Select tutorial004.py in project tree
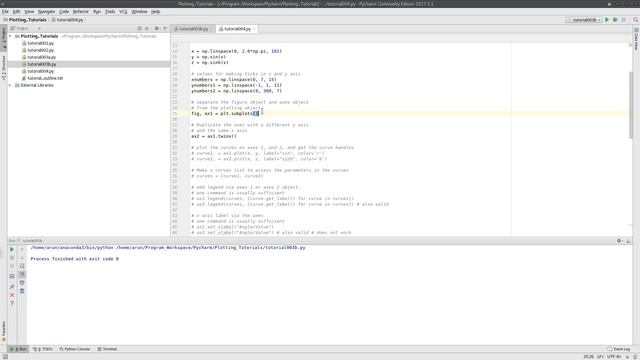Viewport: 640px width, 360px height. [40, 71]
